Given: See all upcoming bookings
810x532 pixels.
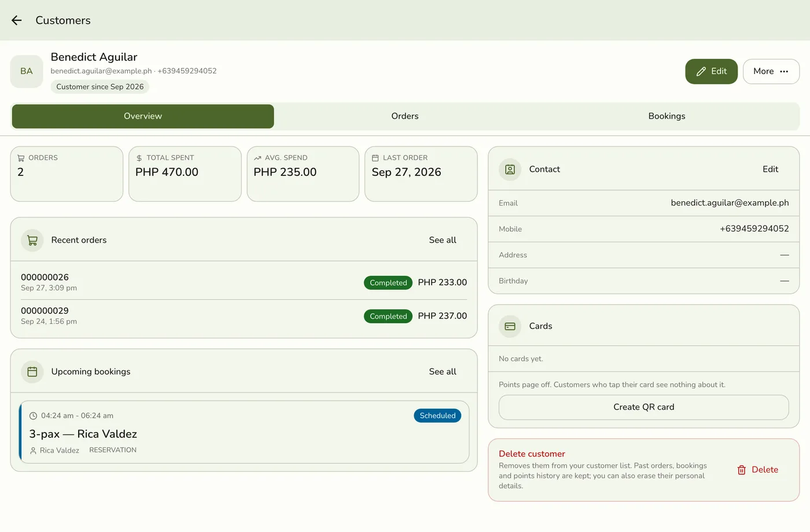Looking at the screenshot, I should [443, 372].
